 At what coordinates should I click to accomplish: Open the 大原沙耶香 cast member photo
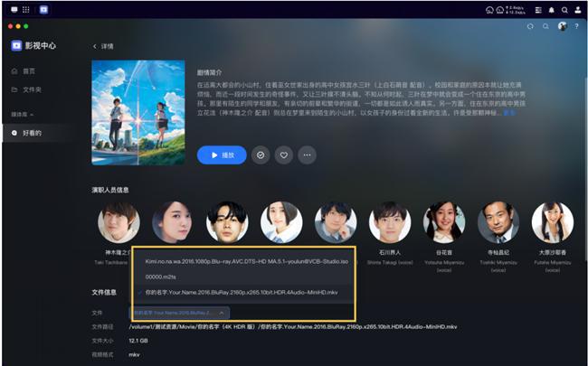(x=553, y=222)
